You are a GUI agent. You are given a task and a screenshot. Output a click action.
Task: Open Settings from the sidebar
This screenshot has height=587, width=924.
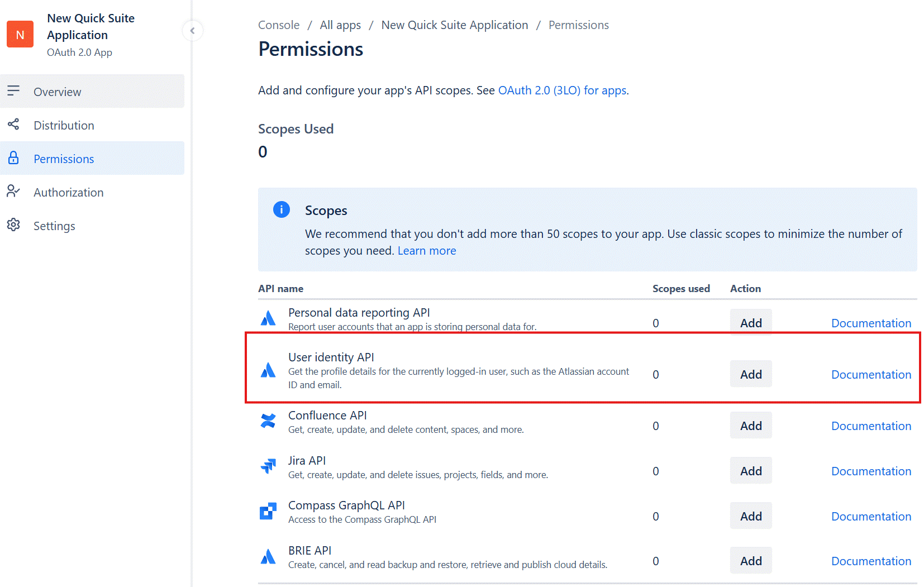point(92,226)
